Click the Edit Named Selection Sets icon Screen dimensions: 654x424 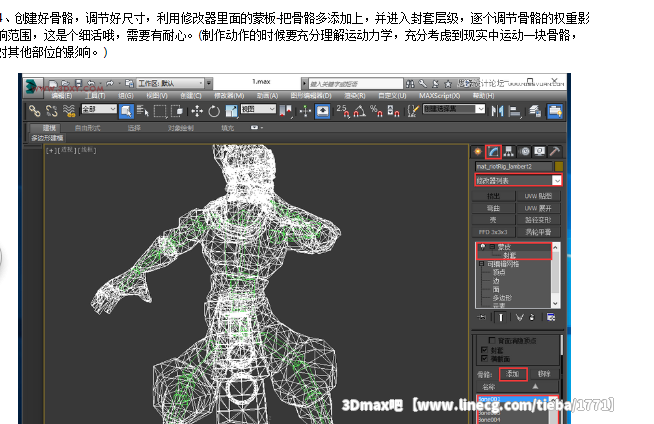[413, 111]
